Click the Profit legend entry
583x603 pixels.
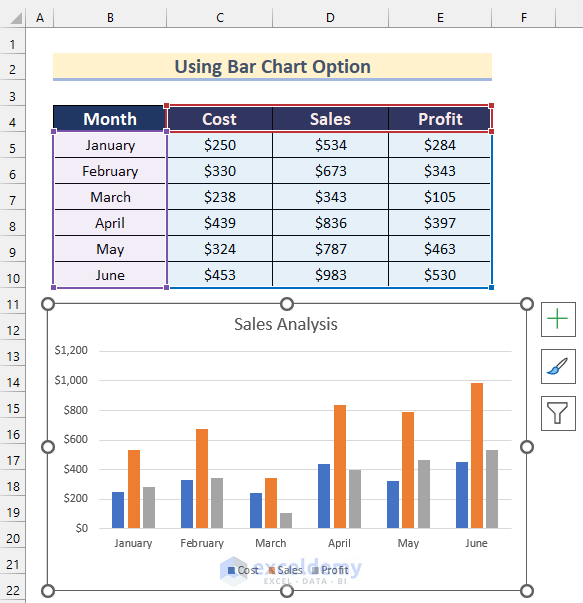tap(330, 570)
